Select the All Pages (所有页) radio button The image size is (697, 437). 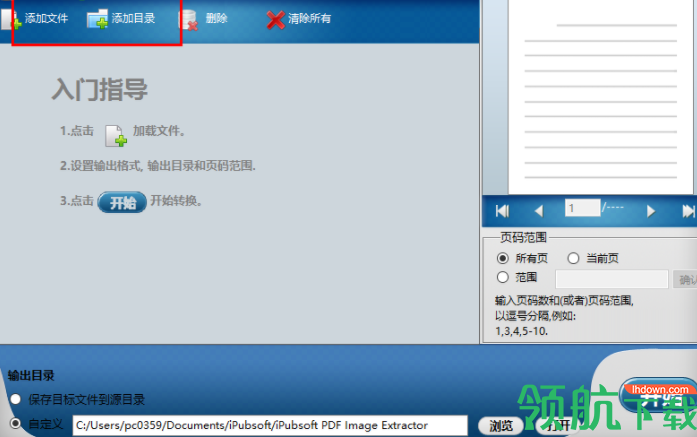503,258
